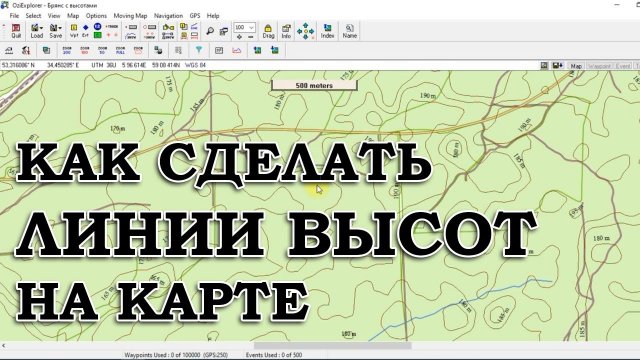Click the find map magnifier icon
This screenshot has width=640, height=360.
click(210, 31)
